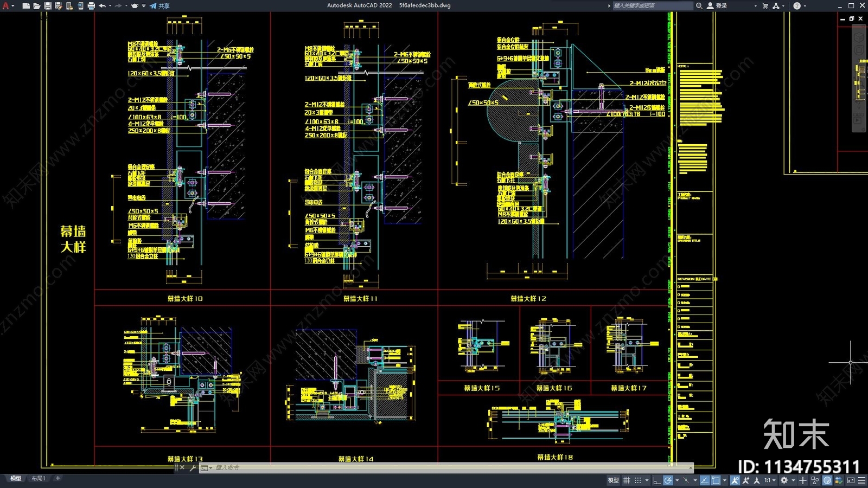Expand the Customize Quick Access Toolbar dropdown

[144, 5]
